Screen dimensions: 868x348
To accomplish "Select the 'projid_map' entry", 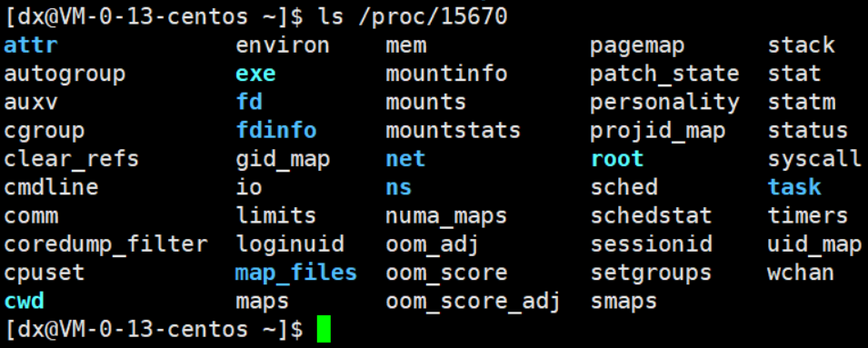I will pyautogui.click(x=658, y=132).
